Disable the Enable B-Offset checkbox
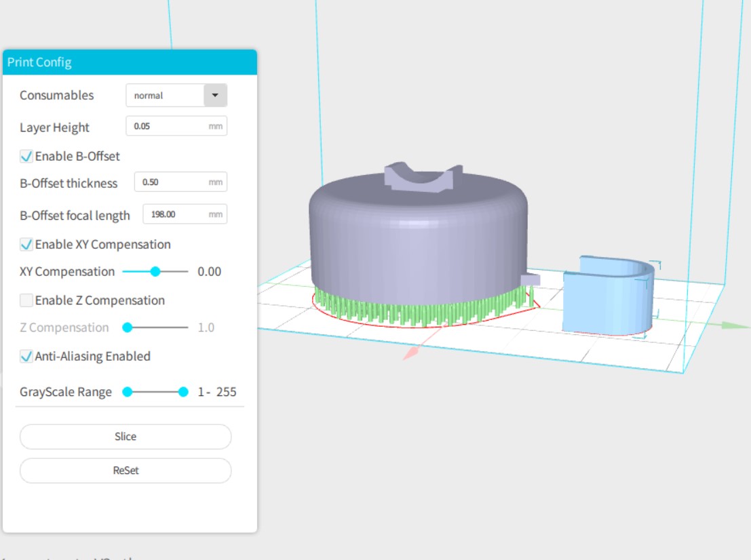The height and width of the screenshot is (560, 751). [x=26, y=157]
